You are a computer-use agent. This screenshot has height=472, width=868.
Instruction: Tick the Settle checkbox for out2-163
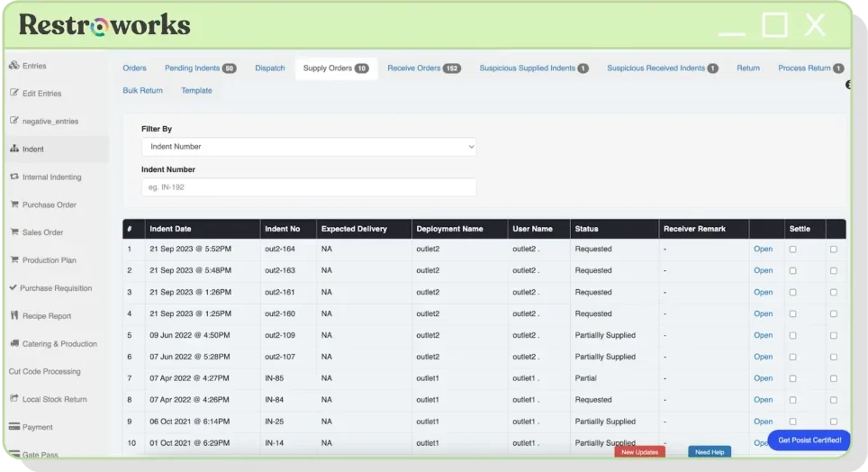coord(792,271)
